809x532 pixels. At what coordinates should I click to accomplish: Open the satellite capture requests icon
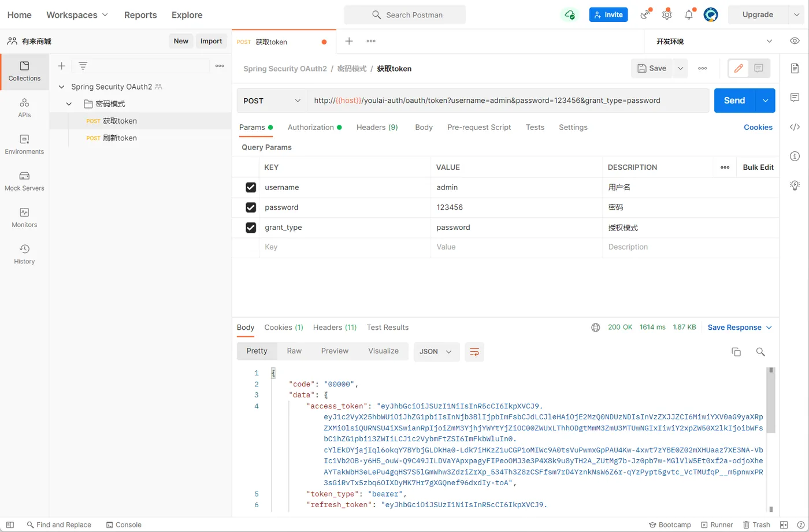tap(645, 14)
